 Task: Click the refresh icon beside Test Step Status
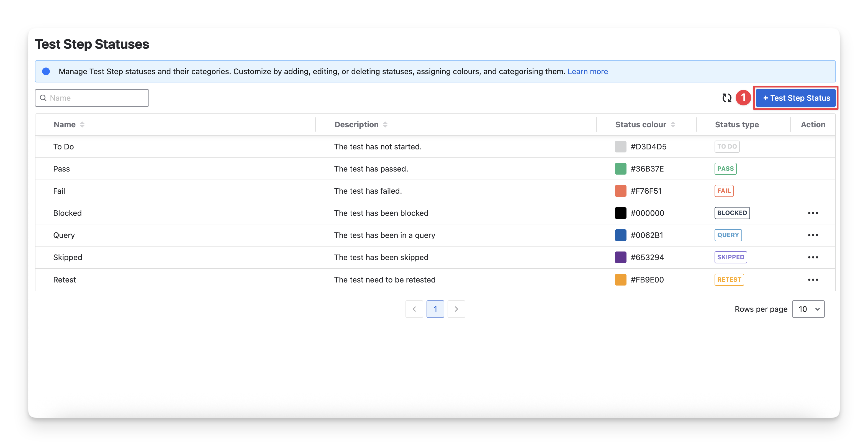pyautogui.click(x=726, y=98)
